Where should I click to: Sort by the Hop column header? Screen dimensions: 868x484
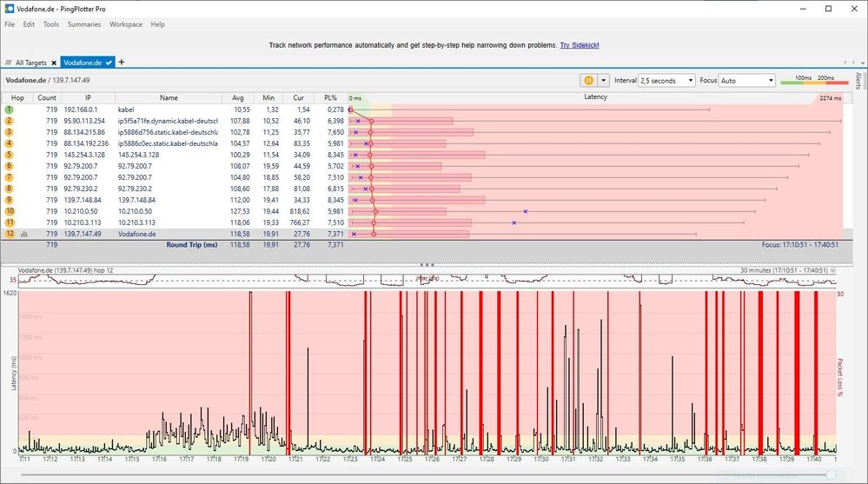(x=17, y=97)
